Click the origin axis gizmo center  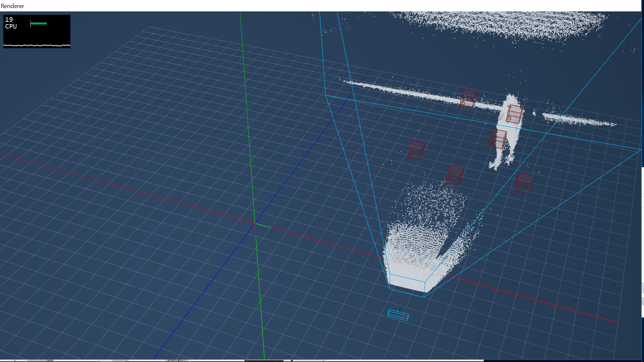tap(255, 223)
